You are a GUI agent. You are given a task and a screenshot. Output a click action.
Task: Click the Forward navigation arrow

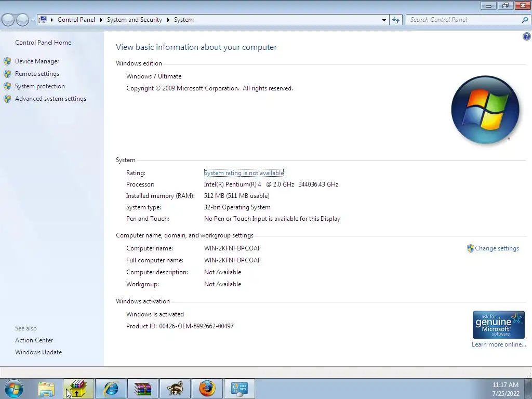tap(22, 20)
